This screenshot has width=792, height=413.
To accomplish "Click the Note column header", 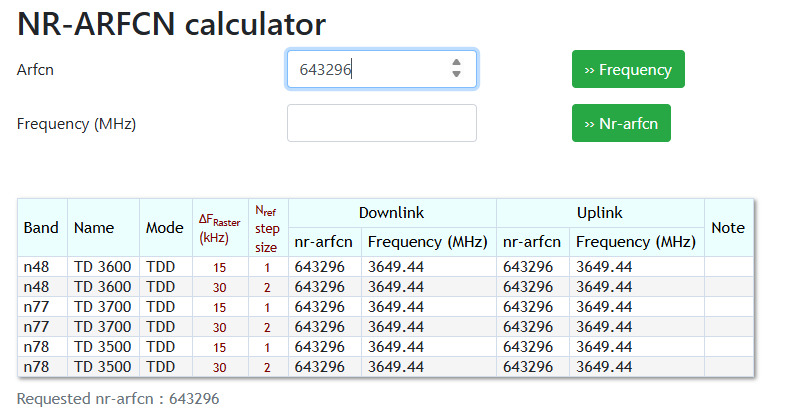I will pyautogui.click(x=728, y=227).
